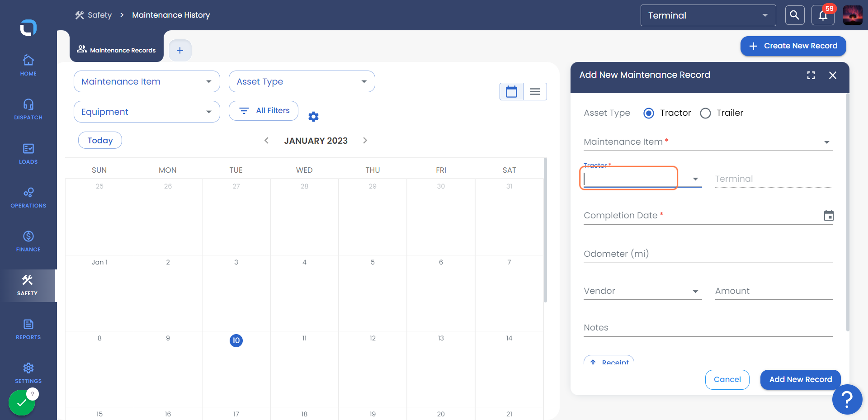The height and width of the screenshot is (420, 868).
Task: Add a new tab
Action: [180, 50]
